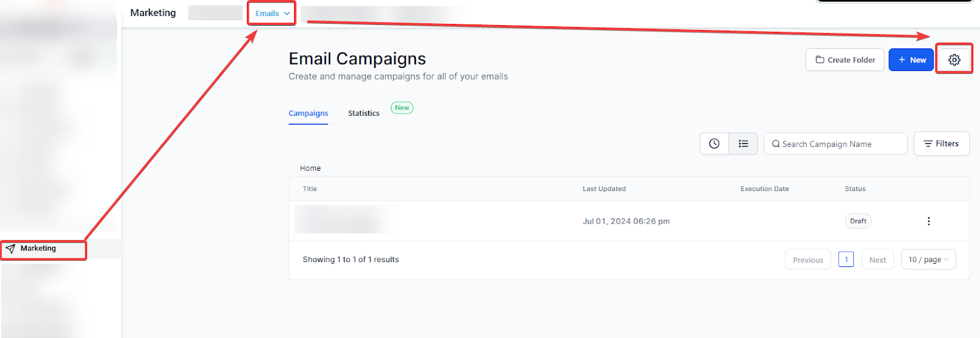Click the Previous pagination button
Image resolution: width=980 pixels, height=338 pixels.
[x=807, y=260]
